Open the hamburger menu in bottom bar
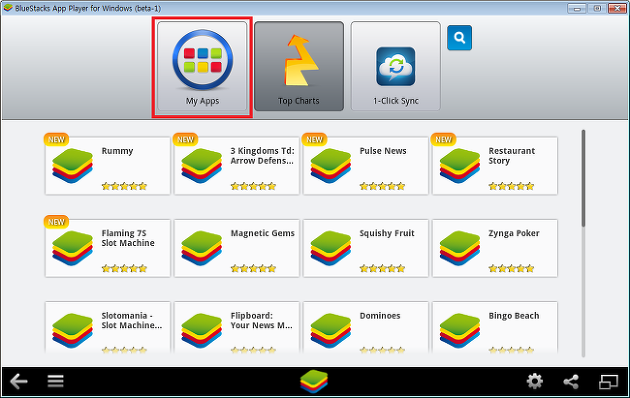630x398 pixels. pyautogui.click(x=55, y=381)
